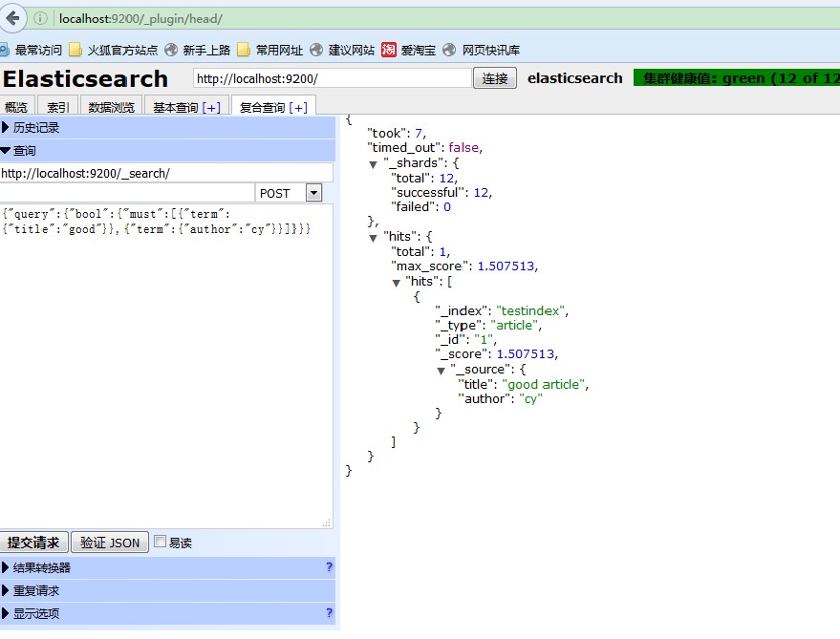Open the POST method dropdown
This screenshot has width=840, height=639.
(313, 193)
